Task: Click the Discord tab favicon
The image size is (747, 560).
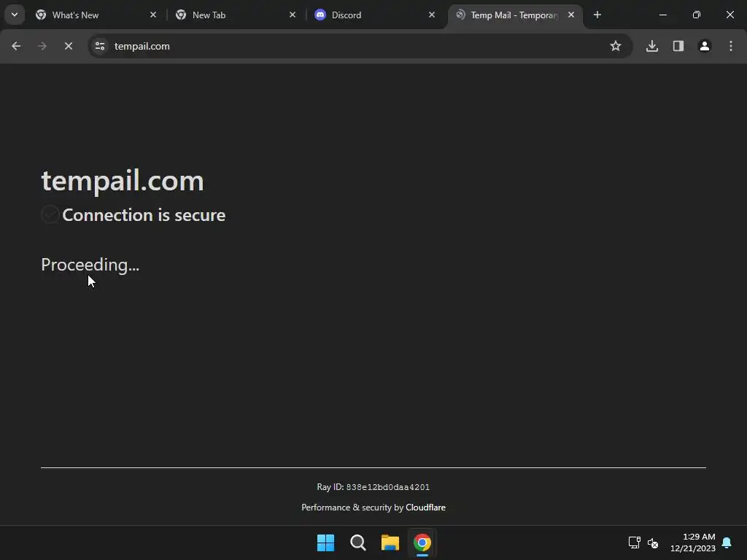Action: pyautogui.click(x=320, y=15)
